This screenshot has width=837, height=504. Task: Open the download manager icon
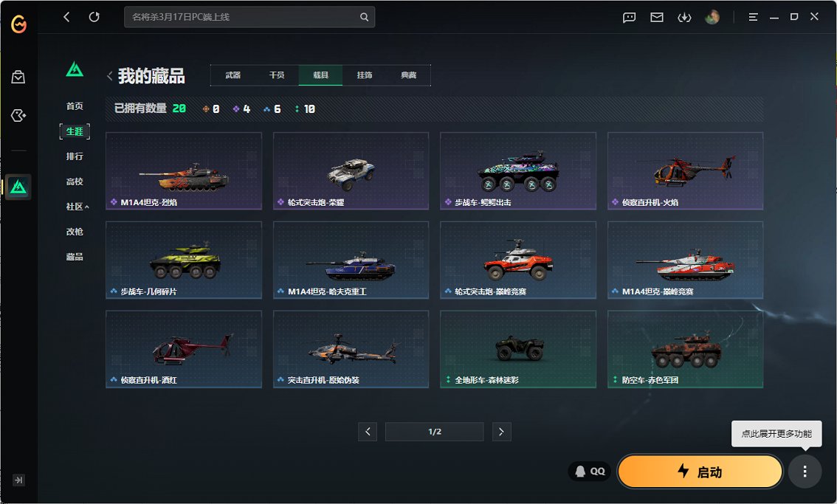coord(684,17)
